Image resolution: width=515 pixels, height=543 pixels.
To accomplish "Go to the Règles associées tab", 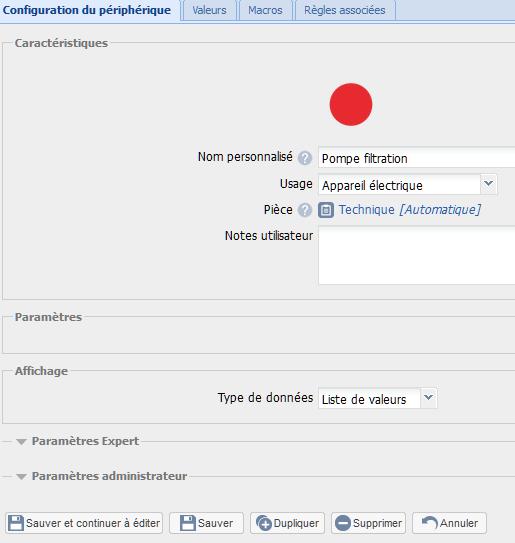I will [x=345, y=10].
